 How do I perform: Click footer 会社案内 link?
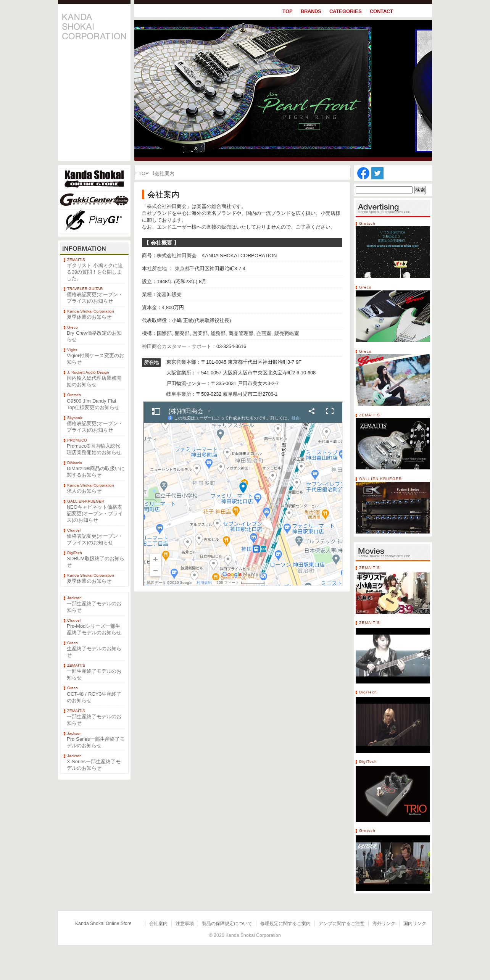point(158,924)
